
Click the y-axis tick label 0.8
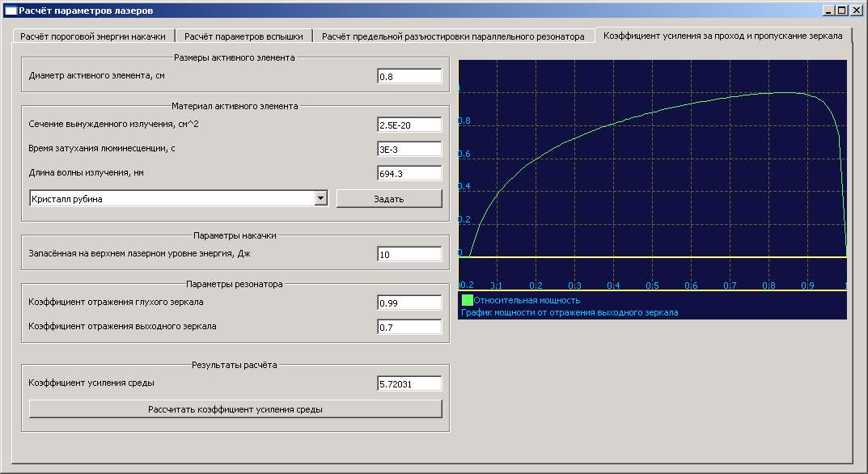click(x=464, y=121)
